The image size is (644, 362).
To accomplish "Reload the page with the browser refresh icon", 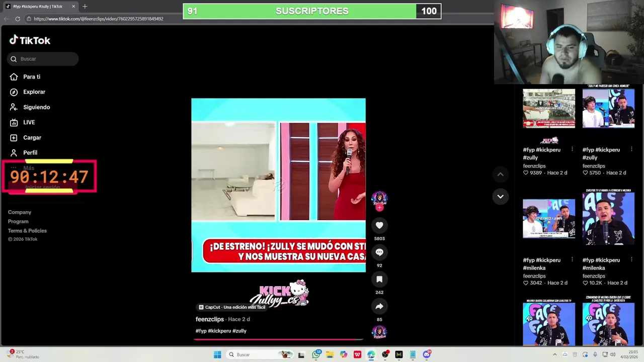I will click(x=18, y=19).
